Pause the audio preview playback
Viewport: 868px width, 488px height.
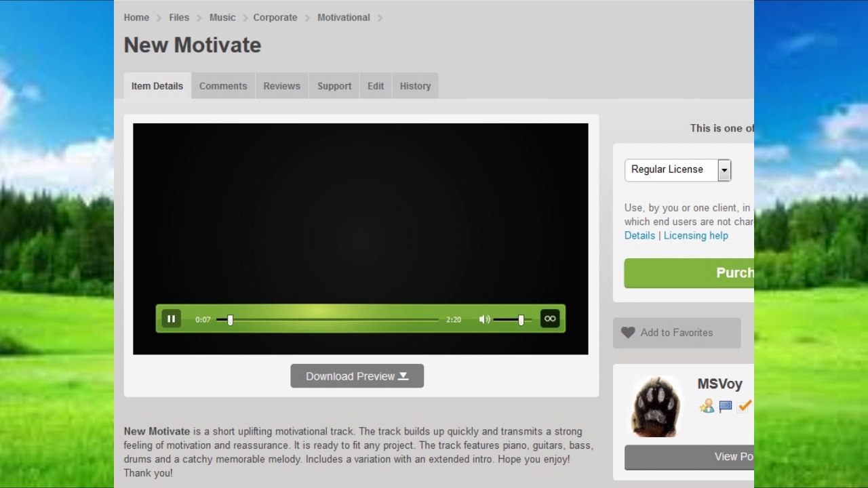click(171, 319)
